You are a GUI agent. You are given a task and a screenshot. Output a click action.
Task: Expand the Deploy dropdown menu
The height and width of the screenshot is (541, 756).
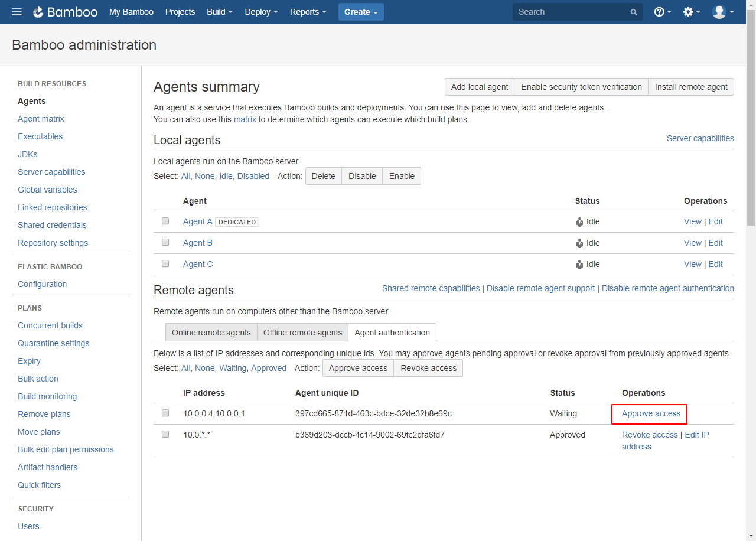point(261,12)
